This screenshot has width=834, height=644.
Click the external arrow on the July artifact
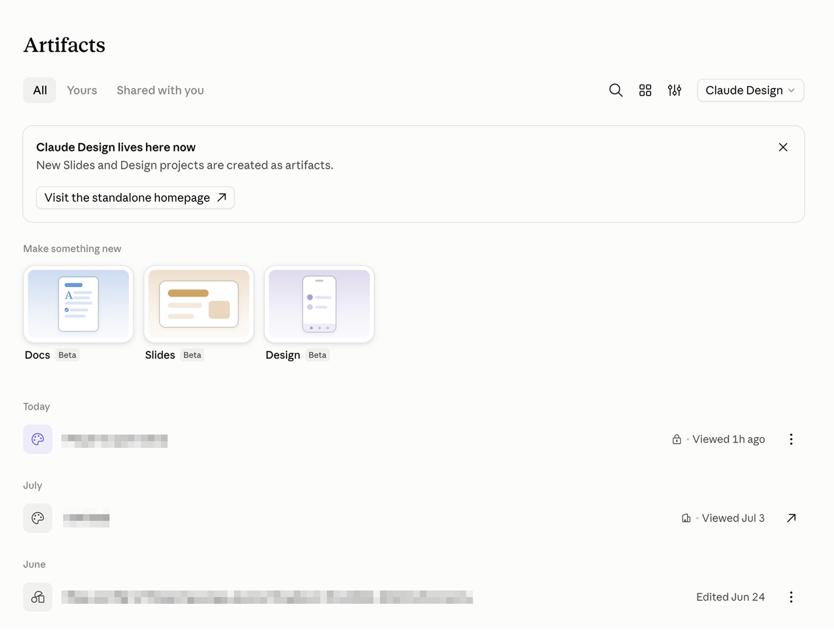(791, 518)
